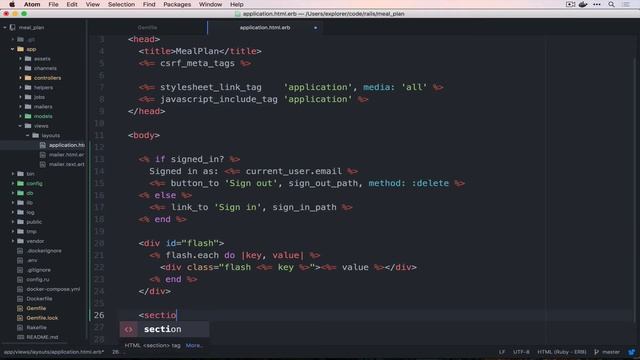The height and width of the screenshot is (360, 640).
Task: Open the Help menu
Action: click(x=237, y=4)
